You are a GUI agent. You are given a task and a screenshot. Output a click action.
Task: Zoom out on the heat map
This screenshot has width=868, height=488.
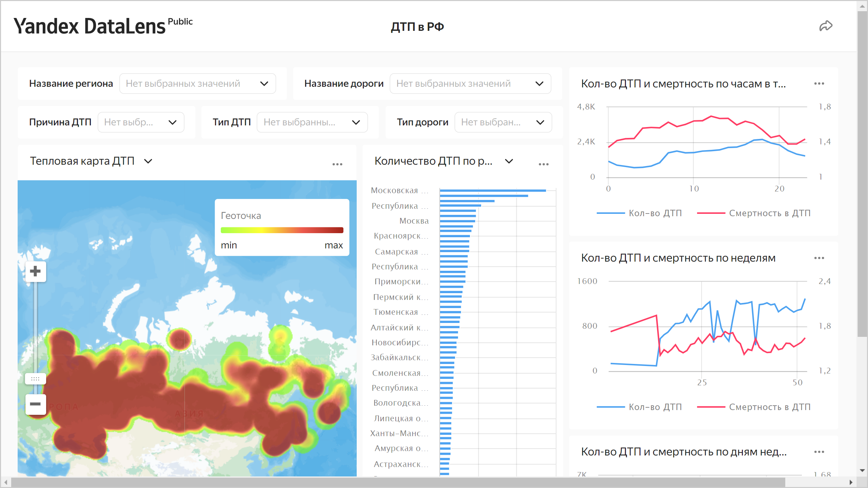point(35,404)
